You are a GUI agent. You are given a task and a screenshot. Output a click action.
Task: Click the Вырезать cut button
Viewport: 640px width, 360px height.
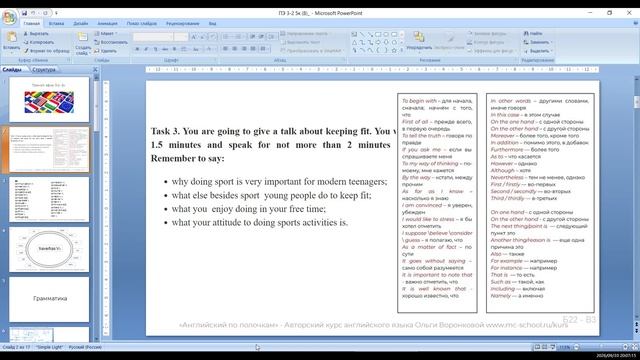(x=36, y=33)
